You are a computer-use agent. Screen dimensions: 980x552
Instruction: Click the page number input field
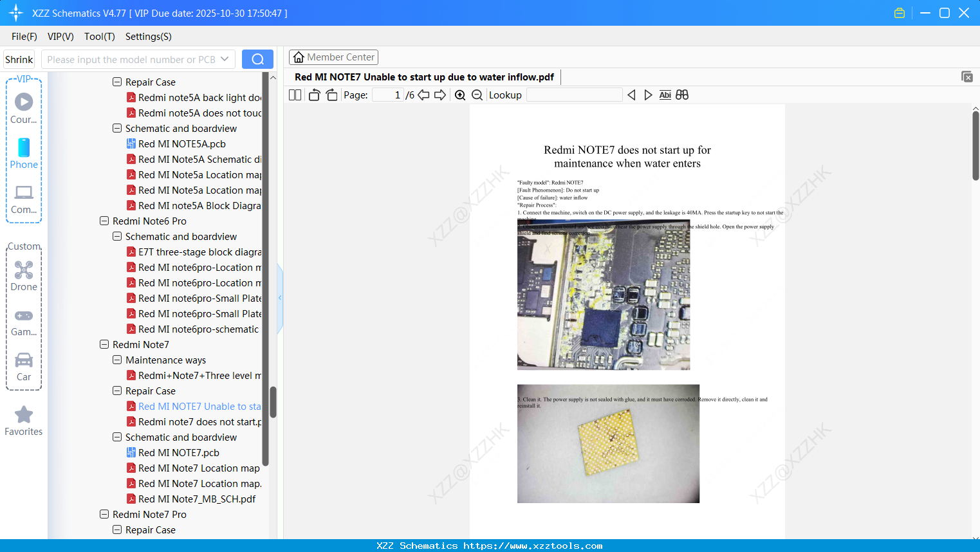(387, 95)
